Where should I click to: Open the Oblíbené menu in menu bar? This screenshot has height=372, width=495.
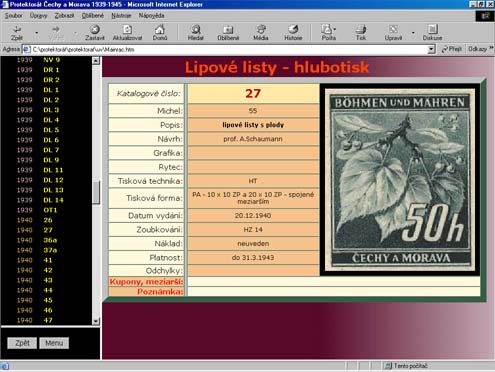93,16
